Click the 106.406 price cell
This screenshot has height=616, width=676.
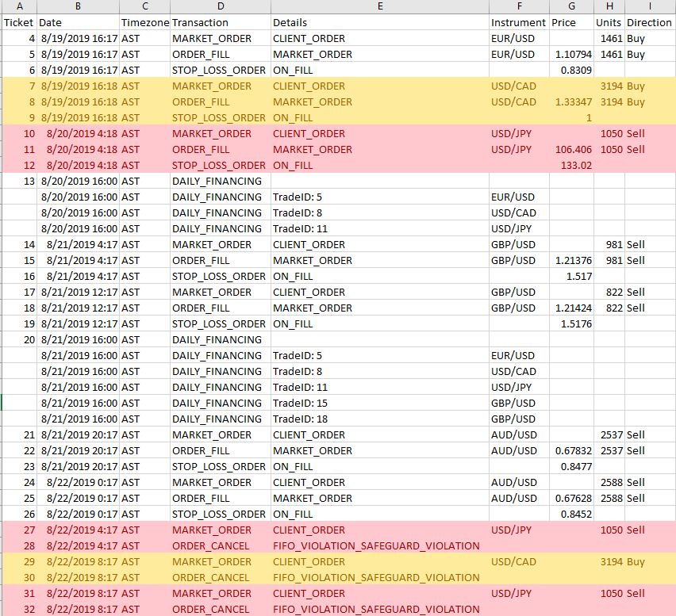(x=572, y=150)
